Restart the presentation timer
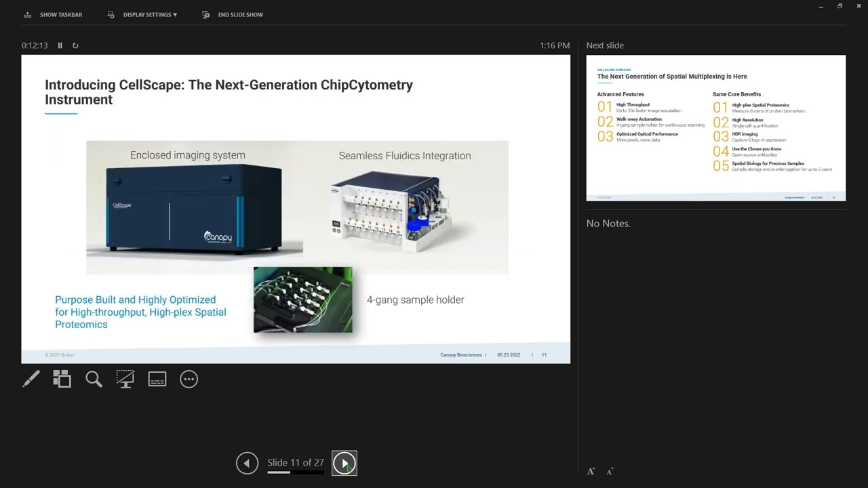868x488 pixels. click(75, 45)
